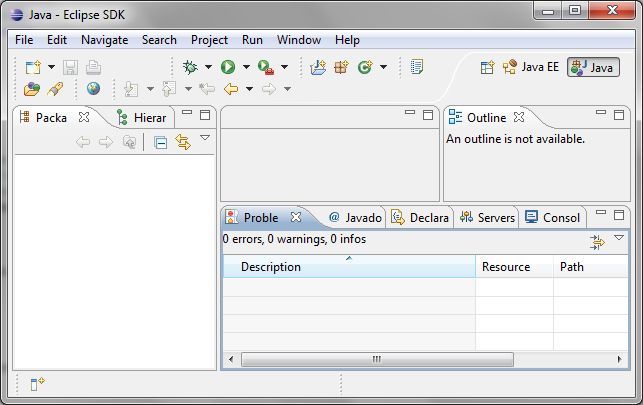Click the Next Annotation icon
This screenshot has width=643, height=405.
131,89
